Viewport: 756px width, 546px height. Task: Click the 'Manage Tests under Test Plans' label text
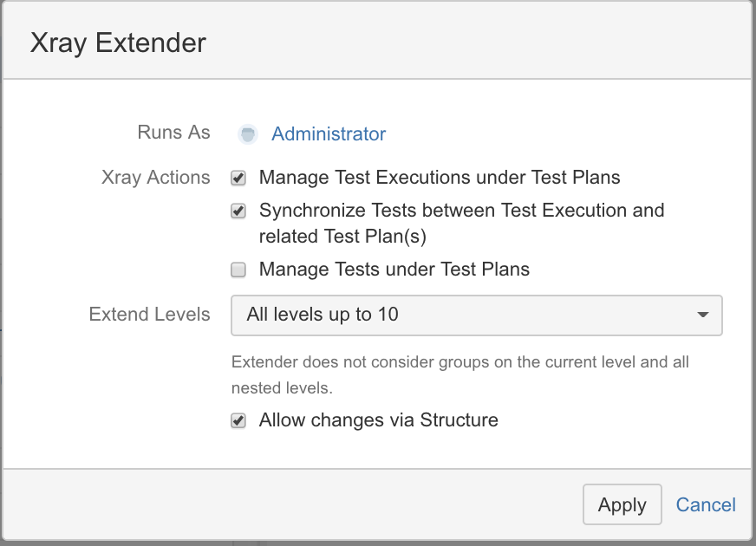click(x=394, y=269)
